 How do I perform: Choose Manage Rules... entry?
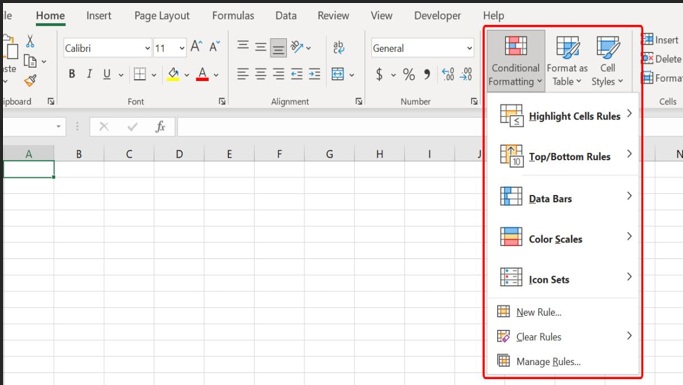(x=564, y=361)
